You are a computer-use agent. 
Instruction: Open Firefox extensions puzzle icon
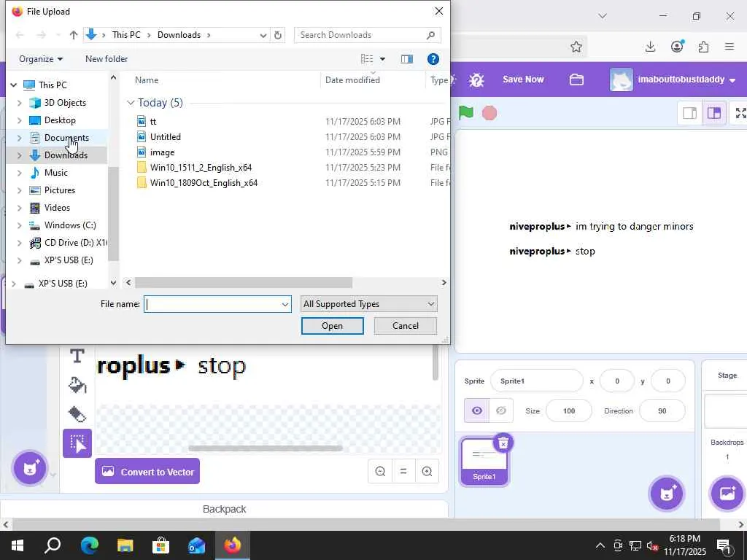point(703,47)
